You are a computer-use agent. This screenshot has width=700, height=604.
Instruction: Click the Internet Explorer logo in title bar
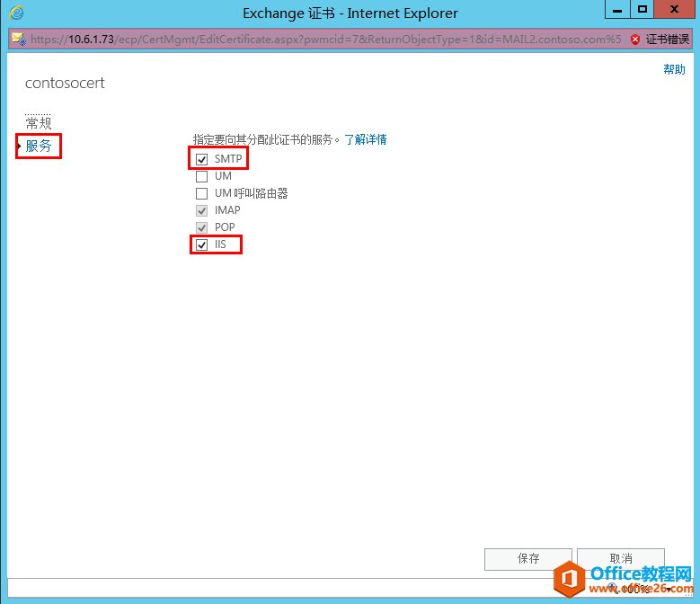point(16,13)
